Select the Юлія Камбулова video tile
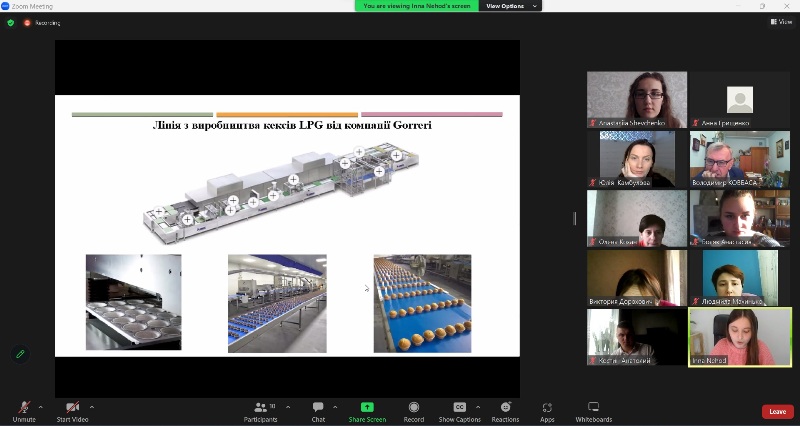 point(637,159)
